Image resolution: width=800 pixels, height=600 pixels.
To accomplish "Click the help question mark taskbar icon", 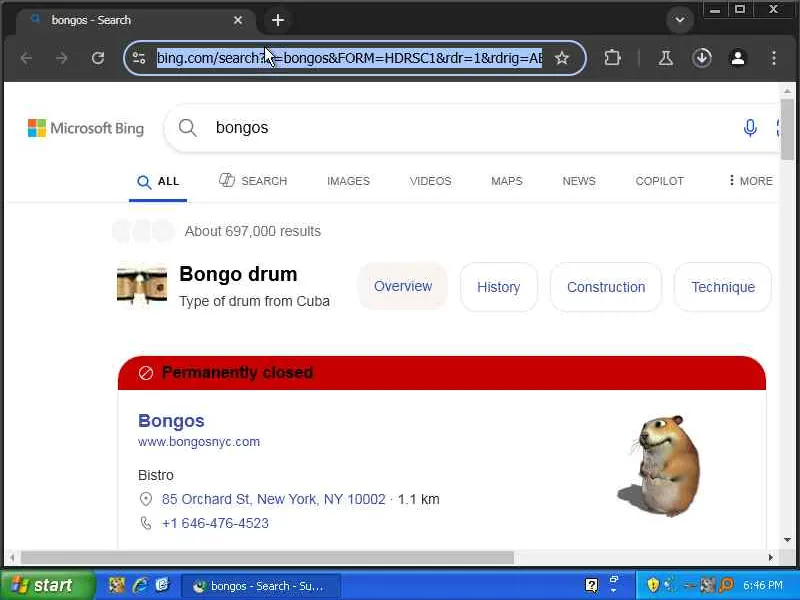I will click(592, 585).
